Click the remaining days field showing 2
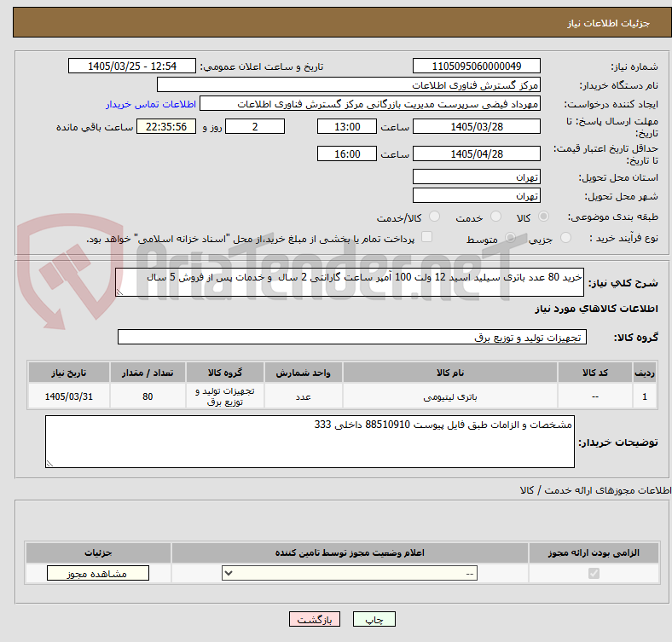Viewport: 672px width, 642px height. [255, 126]
